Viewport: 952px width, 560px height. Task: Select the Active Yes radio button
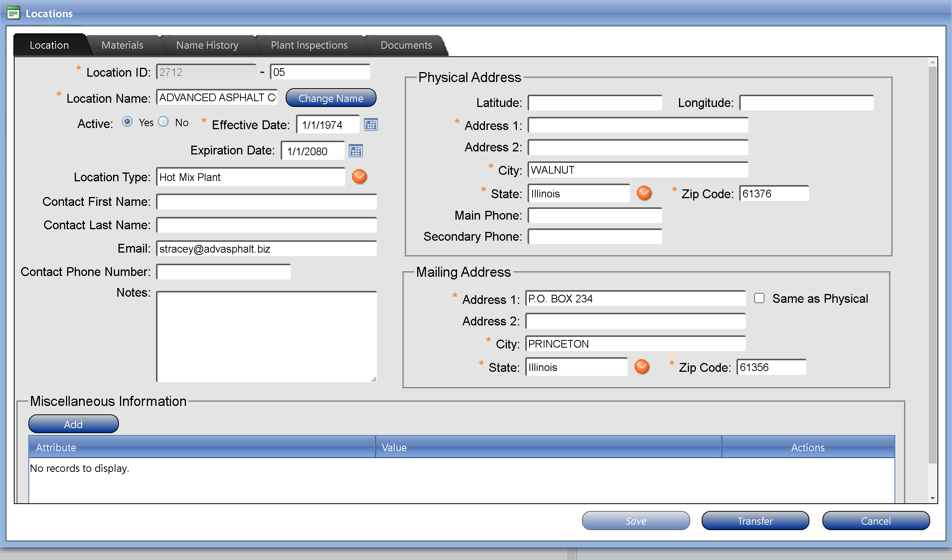(127, 122)
